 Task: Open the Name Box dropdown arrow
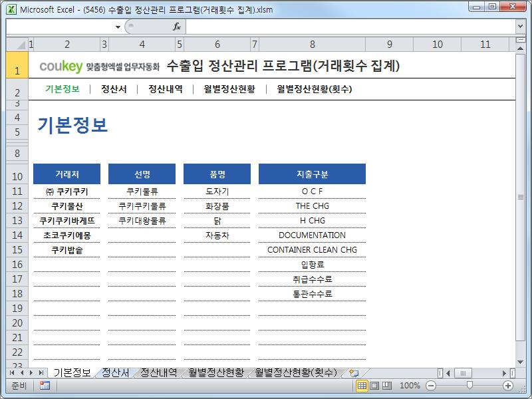point(118,27)
